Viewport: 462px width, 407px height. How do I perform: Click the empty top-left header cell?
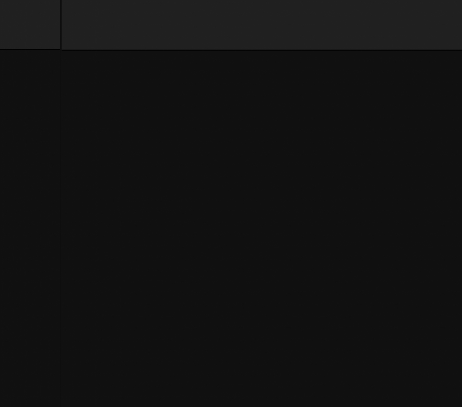[x=30, y=24]
